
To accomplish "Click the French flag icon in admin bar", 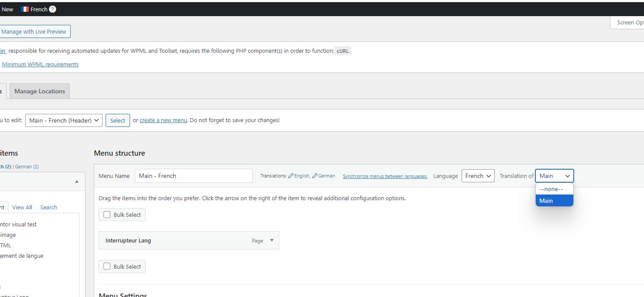I will click(25, 9).
